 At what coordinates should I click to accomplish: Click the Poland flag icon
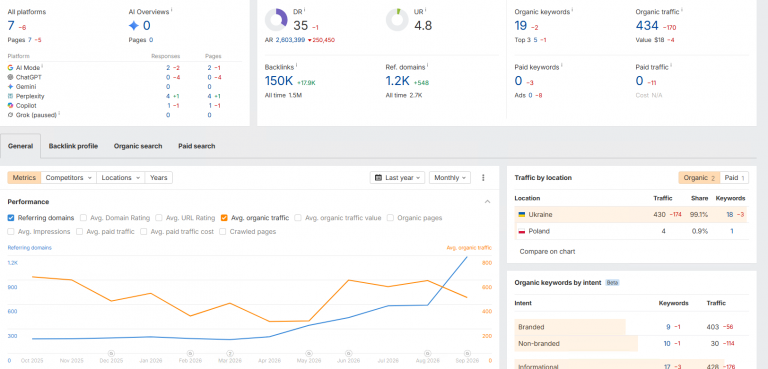point(522,231)
